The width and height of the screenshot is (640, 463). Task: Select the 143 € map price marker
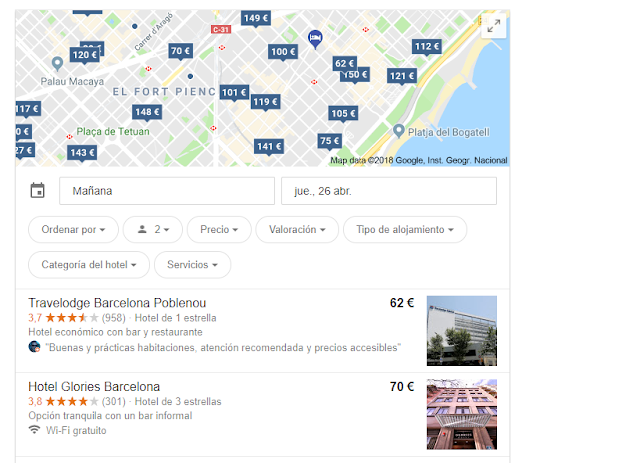click(x=82, y=153)
